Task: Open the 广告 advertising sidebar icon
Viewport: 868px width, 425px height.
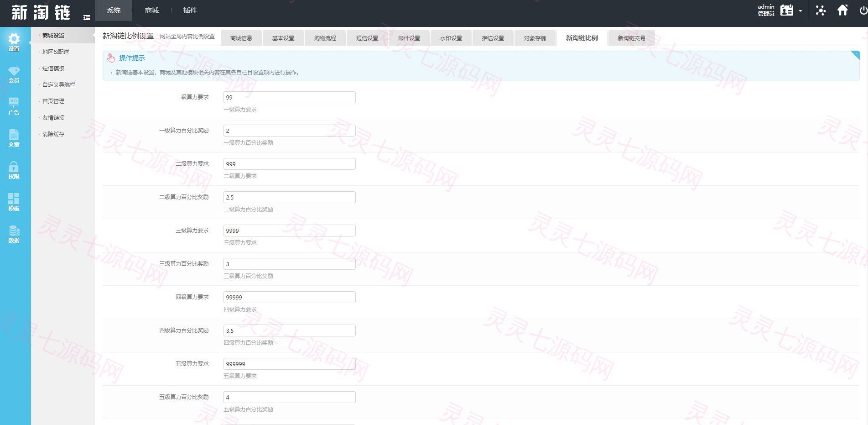Action: (x=14, y=102)
